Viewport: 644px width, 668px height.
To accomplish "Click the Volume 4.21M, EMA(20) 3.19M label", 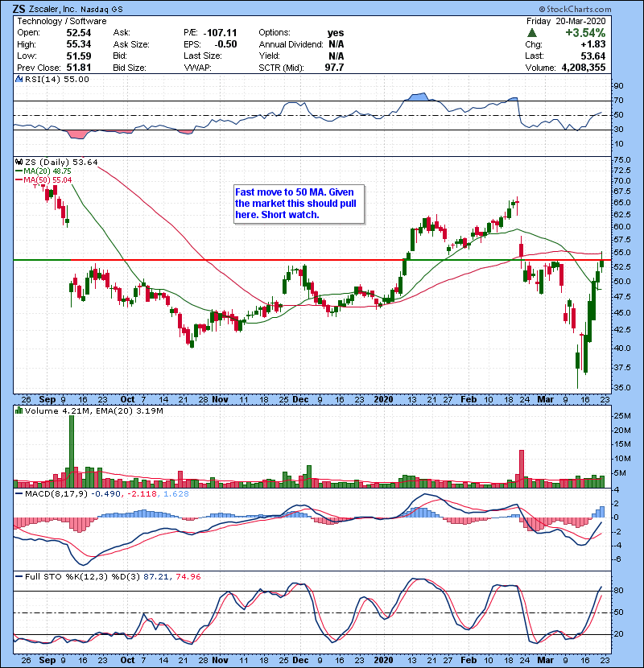I will click(93, 411).
